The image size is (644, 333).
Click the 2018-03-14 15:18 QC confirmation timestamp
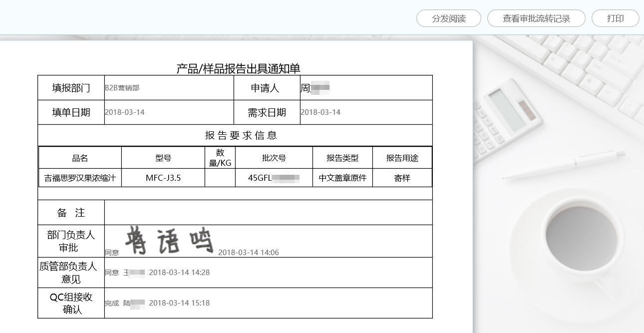tap(179, 303)
